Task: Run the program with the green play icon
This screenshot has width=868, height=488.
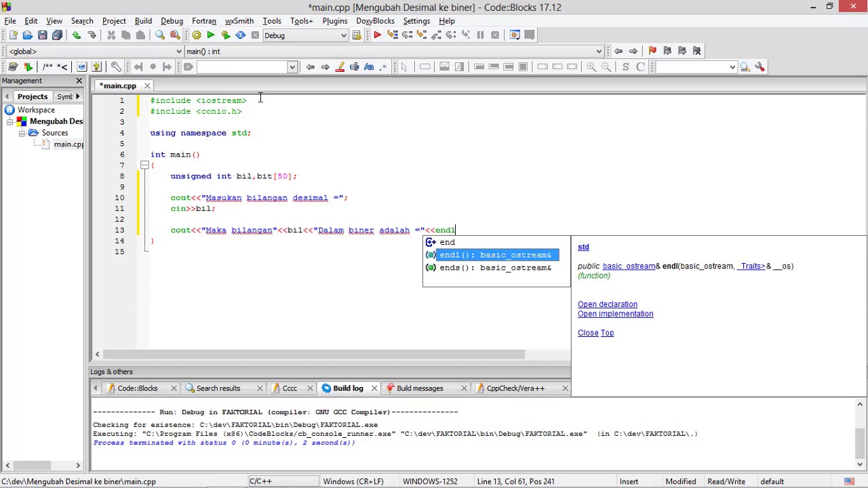Action: tap(211, 35)
